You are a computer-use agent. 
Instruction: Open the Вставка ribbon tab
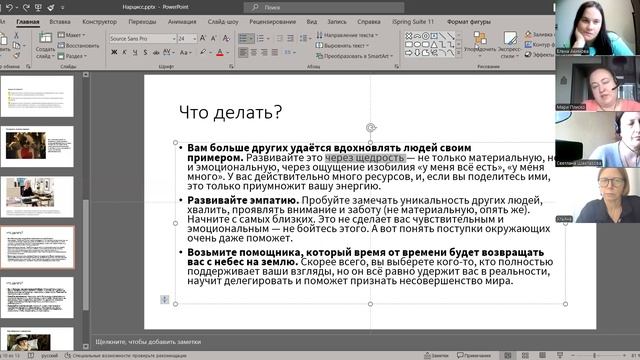pos(60,22)
